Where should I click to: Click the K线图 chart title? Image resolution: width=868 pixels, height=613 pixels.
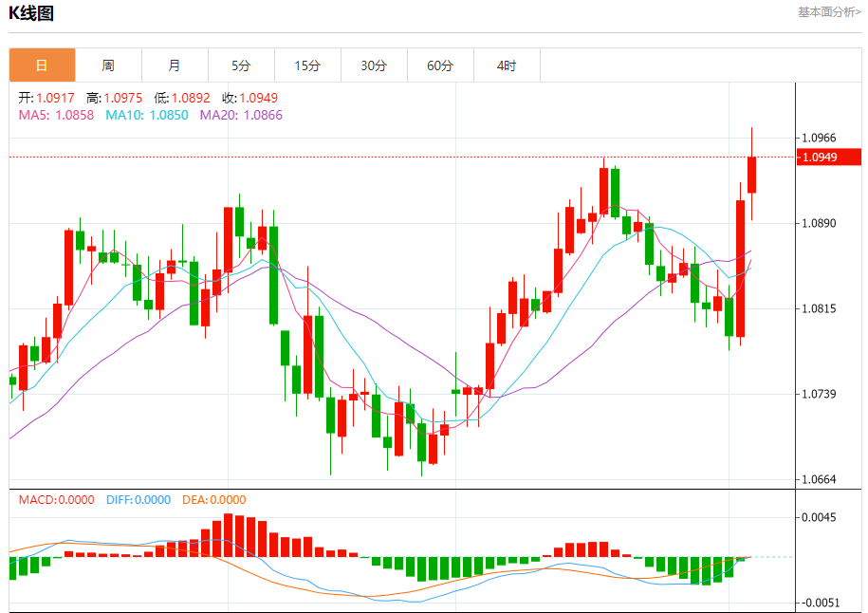click(x=31, y=12)
